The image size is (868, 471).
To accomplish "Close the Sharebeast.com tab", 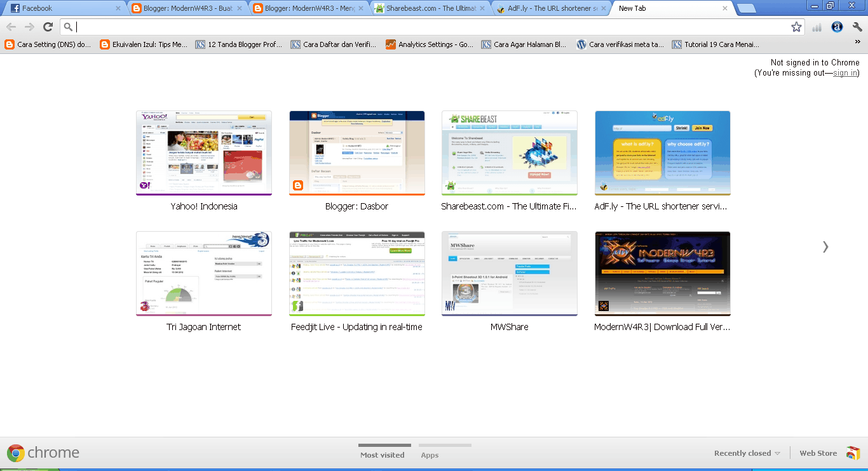I will click(x=482, y=8).
